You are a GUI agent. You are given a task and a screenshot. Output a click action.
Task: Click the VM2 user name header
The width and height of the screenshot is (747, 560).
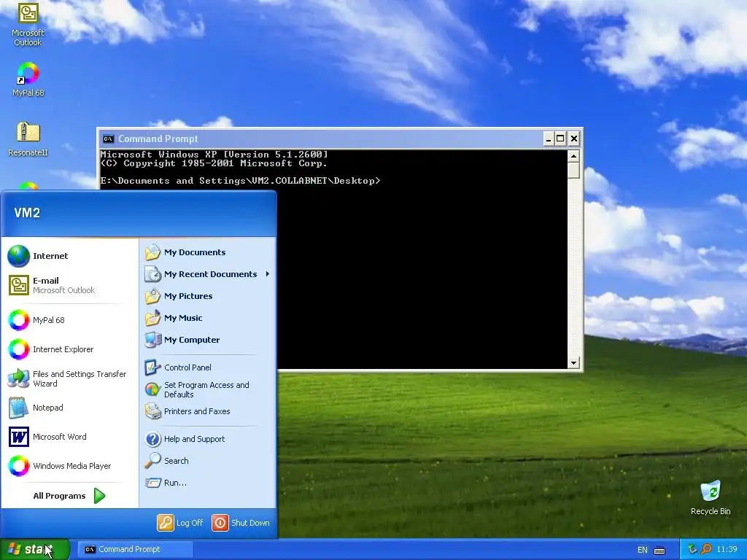27,213
